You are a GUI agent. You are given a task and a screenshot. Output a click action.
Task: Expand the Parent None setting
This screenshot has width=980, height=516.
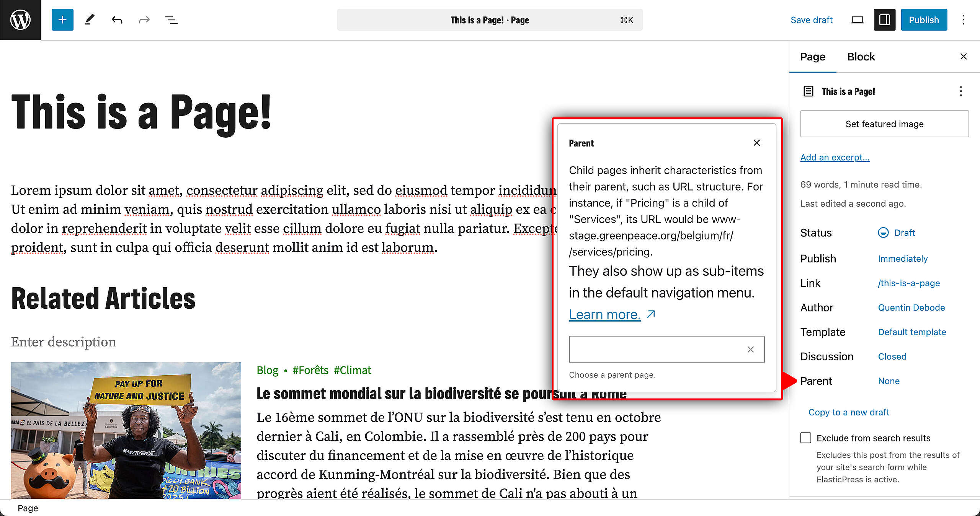coord(889,381)
